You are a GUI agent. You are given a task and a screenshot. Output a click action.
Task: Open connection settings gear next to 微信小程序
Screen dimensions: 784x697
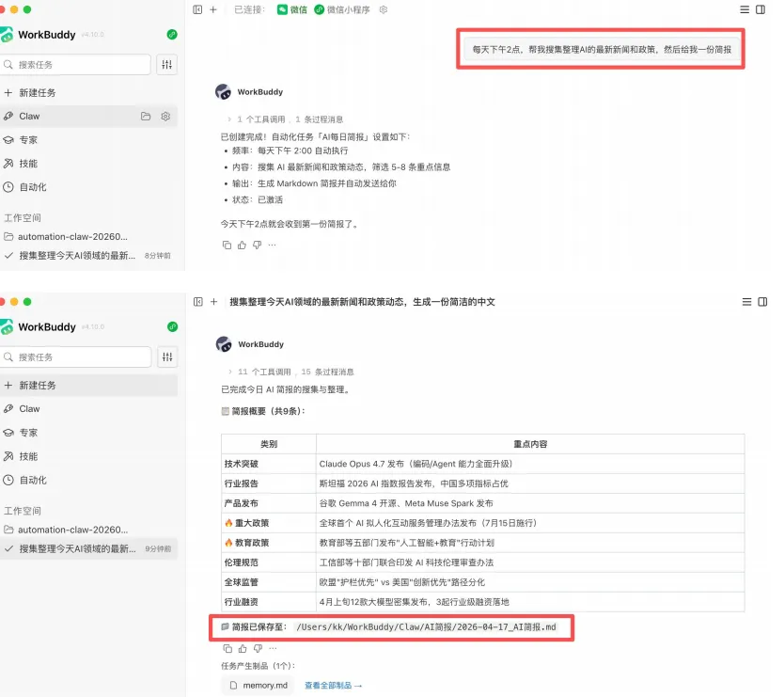point(384,9)
